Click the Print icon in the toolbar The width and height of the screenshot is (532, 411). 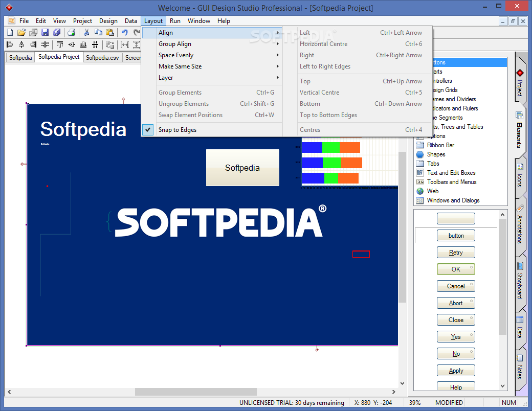71,32
